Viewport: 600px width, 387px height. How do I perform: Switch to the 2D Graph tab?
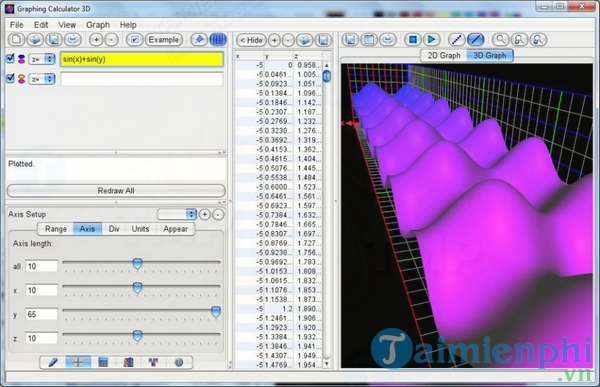(444, 56)
